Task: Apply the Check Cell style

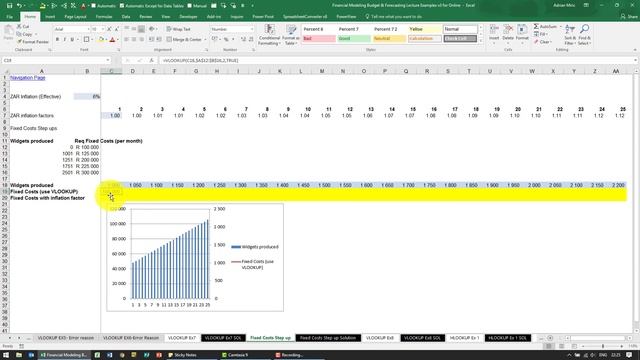Action: [x=460, y=39]
